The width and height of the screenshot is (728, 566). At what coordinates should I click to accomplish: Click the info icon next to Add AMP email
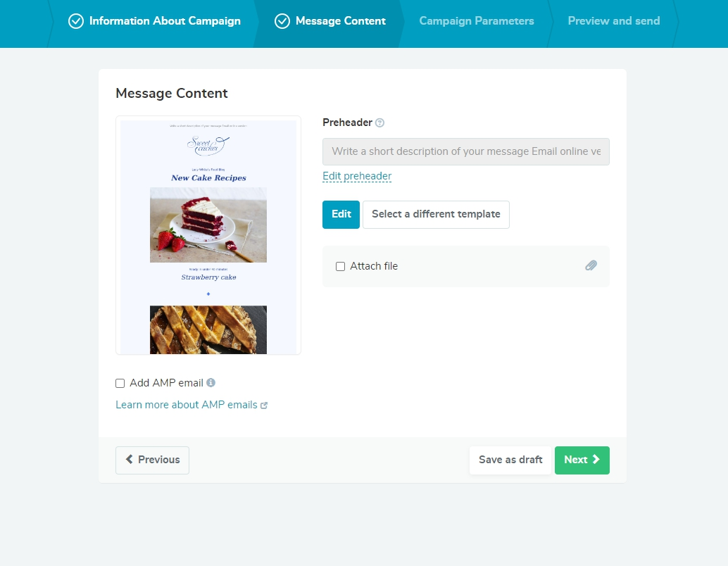pos(211,382)
